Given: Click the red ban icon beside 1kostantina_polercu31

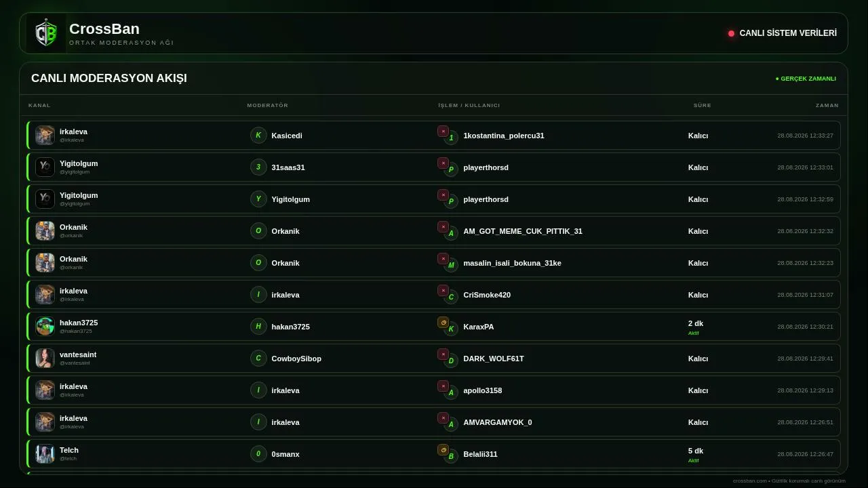Looking at the screenshot, I should tap(443, 131).
